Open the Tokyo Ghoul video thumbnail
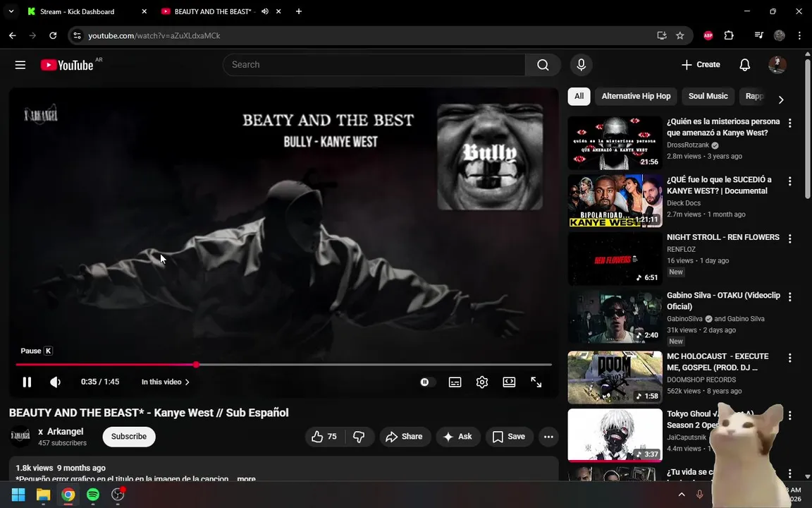The height and width of the screenshot is (508, 812). coord(615,435)
